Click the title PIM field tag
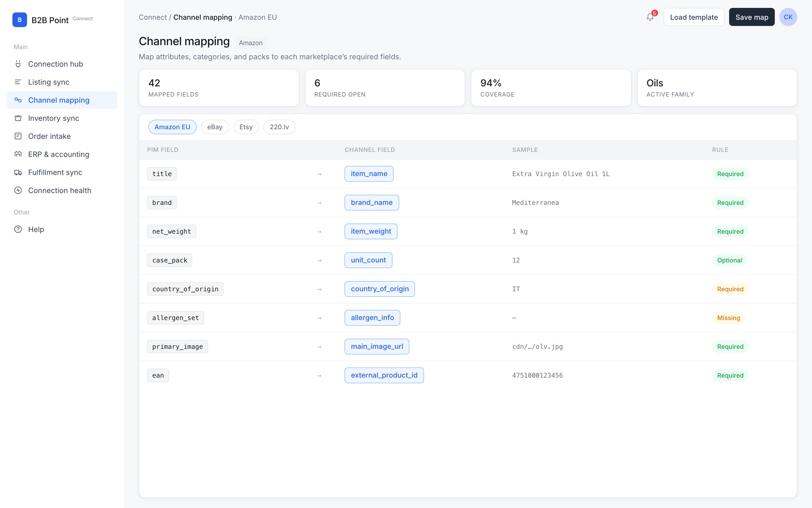The image size is (812, 508). pos(162,174)
